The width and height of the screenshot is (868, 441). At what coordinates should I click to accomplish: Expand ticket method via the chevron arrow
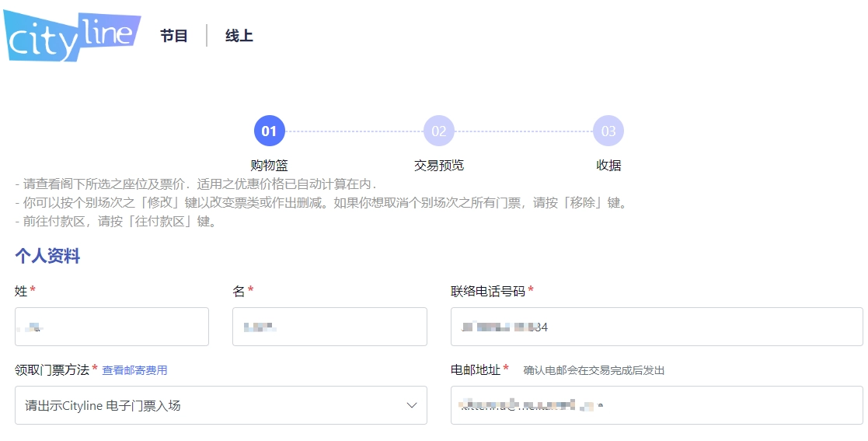click(412, 405)
